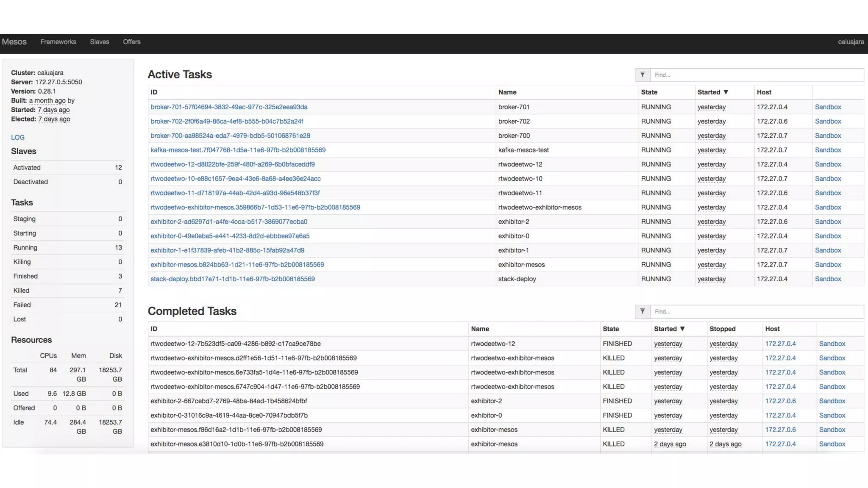Open exhibitor-mesos running task ID link
Image resolution: width=868 pixels, height=488 pixels.
[237, 264]
